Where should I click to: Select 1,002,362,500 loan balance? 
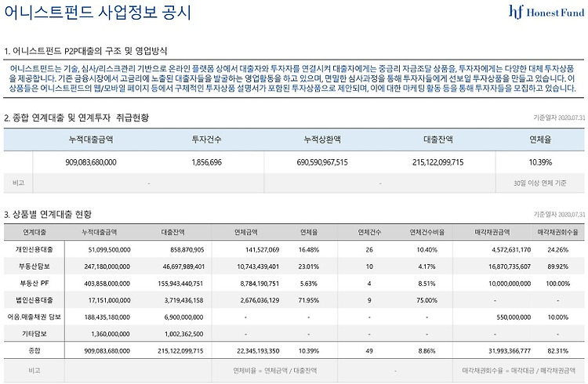(183, 334)
